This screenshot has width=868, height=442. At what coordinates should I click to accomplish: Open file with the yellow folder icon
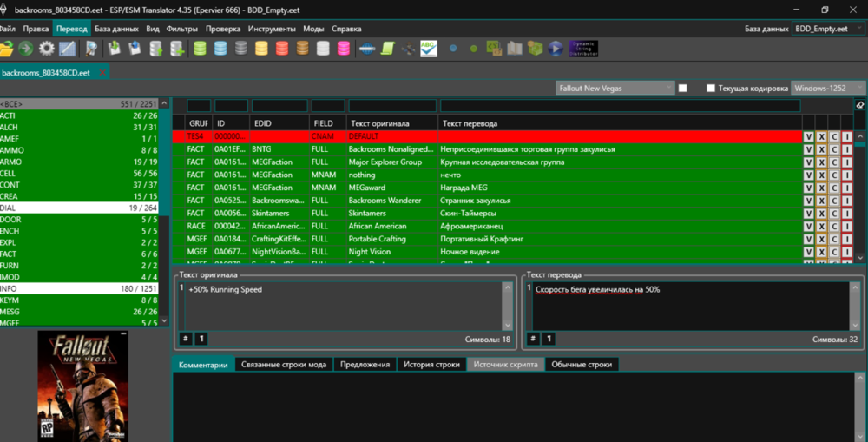click(6, 49)
